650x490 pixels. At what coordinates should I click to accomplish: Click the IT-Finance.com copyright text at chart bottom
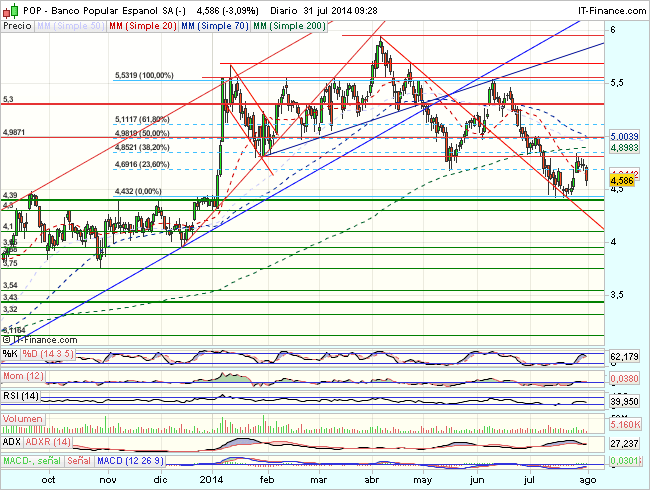pos(40,340)
